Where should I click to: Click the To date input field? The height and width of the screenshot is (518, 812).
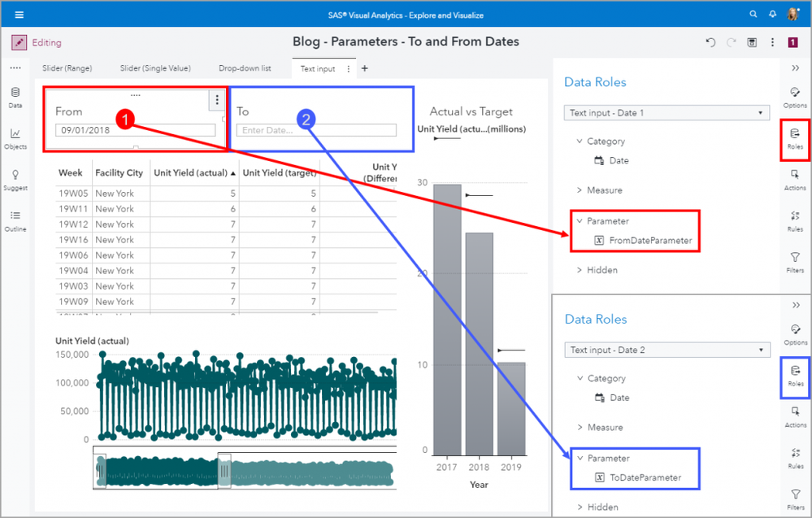point(316,130)
